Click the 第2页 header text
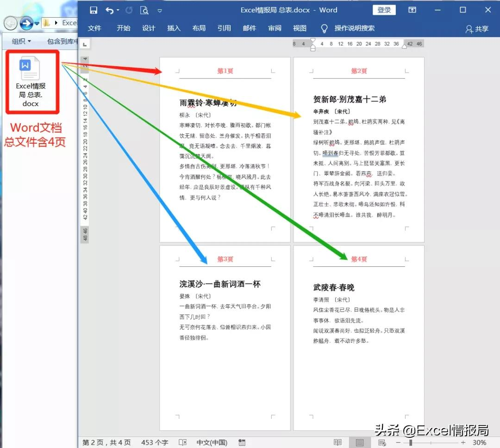500x448 pixels. (x=359, y=71)
